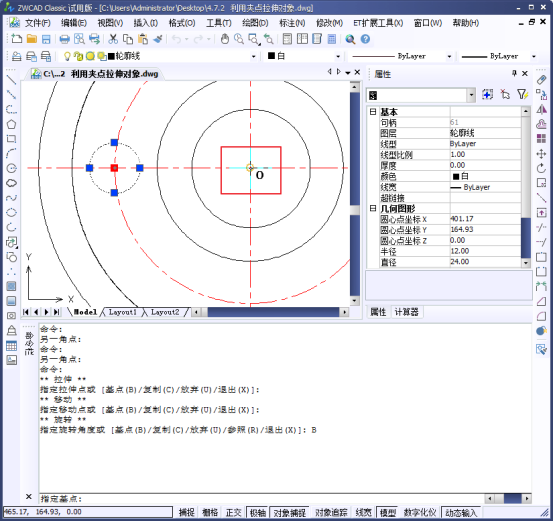Viewport: 554px width, 522px height.
Task: Select the Erase tool in modify toolbar
Action: pyautogui.click(x=541, y=80)
